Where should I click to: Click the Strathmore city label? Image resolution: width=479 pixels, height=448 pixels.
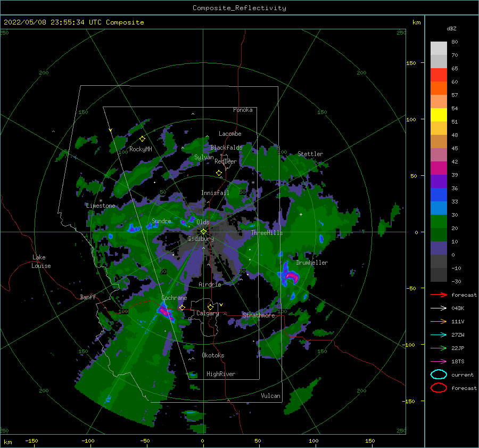pyautogui.click(x=259, y=315)
